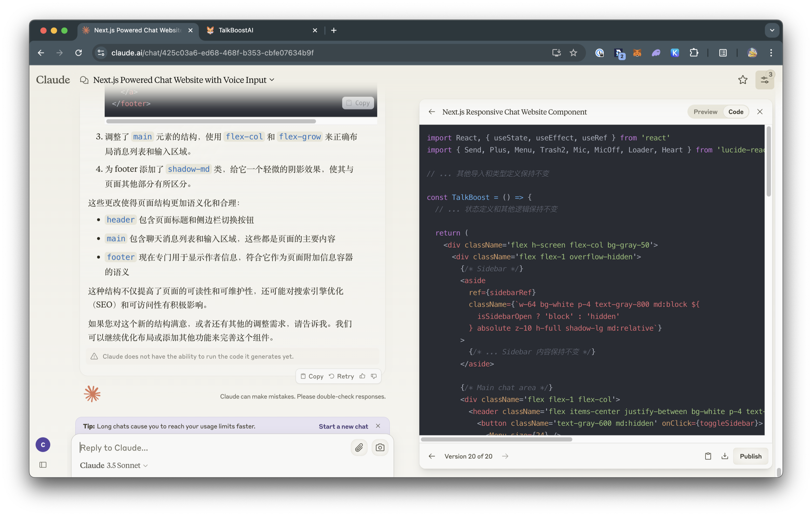Download the artifact file
This screenshot has height=516, width=812.
725,456
